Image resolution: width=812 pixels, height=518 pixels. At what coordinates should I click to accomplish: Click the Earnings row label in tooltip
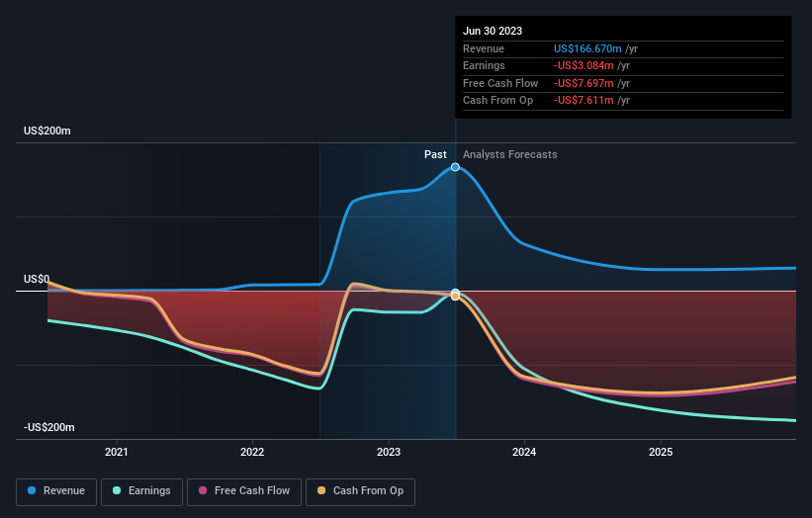484,65
